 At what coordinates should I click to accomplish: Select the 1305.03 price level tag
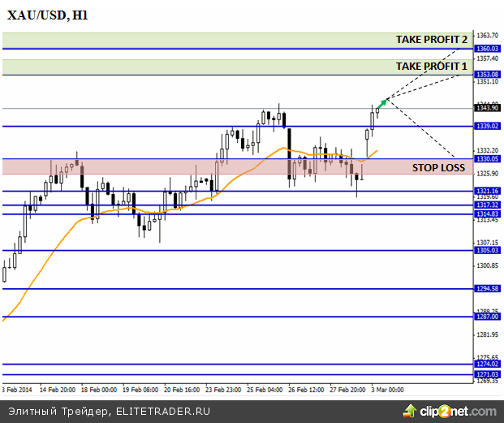488,251
